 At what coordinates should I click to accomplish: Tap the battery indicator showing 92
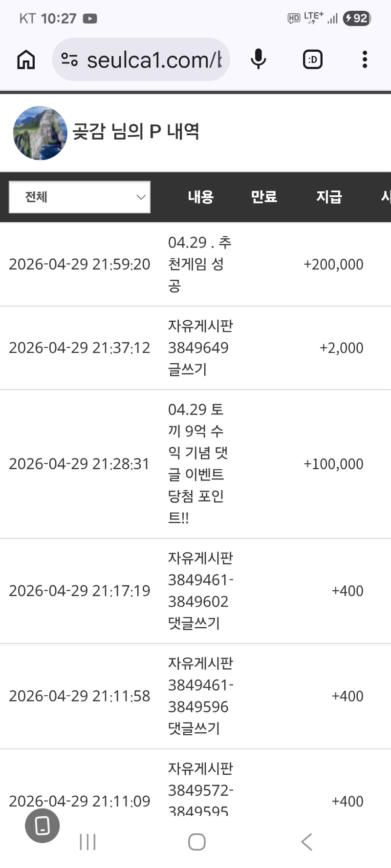(357, 19)
